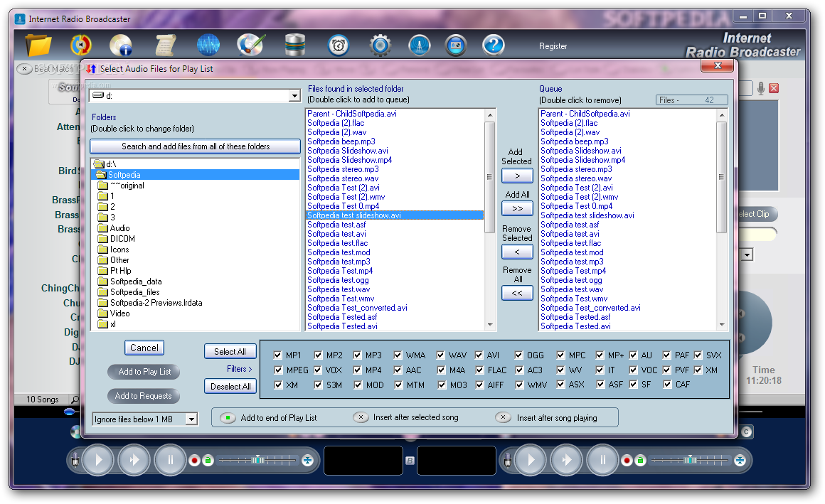Click the Add to Requests button

(x=143, y=396)
